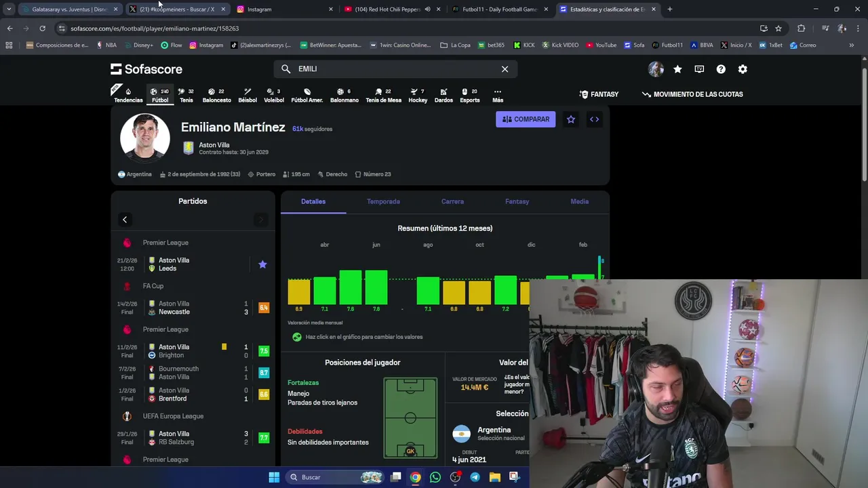
Task: Open Aston Villa team link
Action: click(214, 145)
